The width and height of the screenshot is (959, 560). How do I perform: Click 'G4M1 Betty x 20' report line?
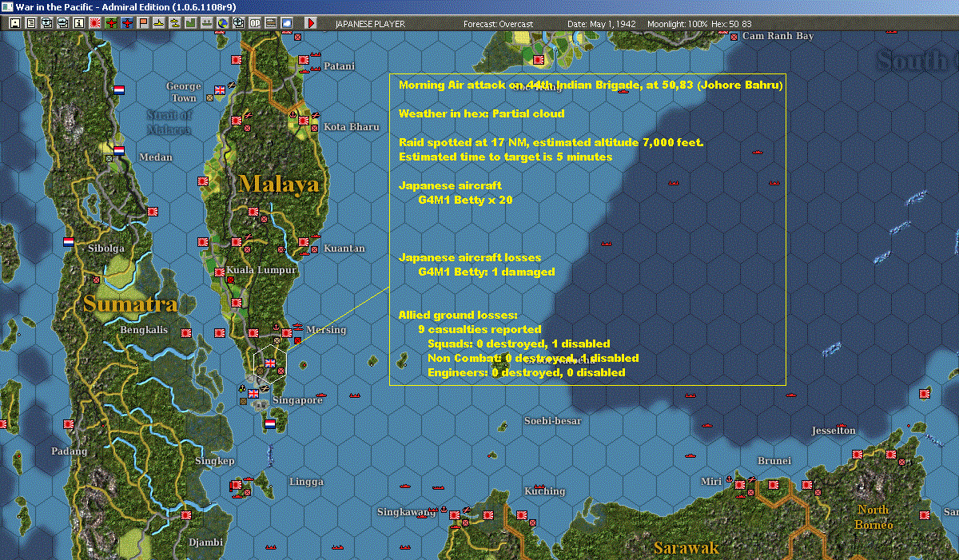(x=465, y=200)
